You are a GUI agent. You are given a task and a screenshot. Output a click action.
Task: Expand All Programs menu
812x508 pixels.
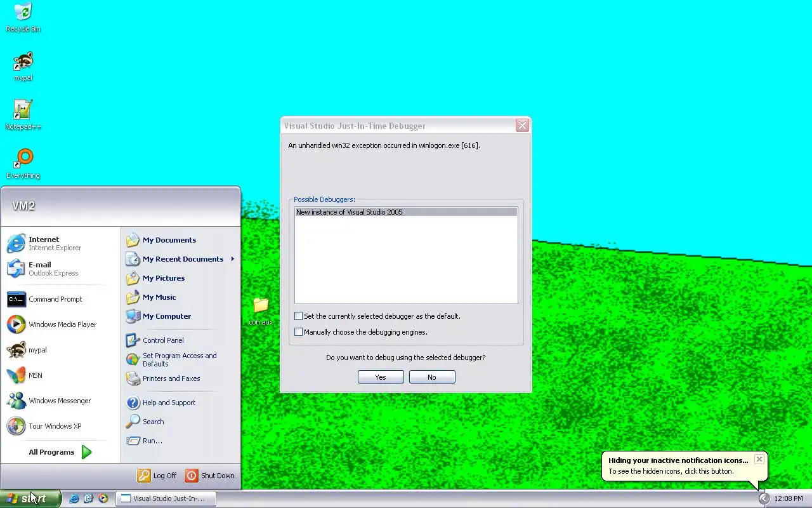pos(61,452)
